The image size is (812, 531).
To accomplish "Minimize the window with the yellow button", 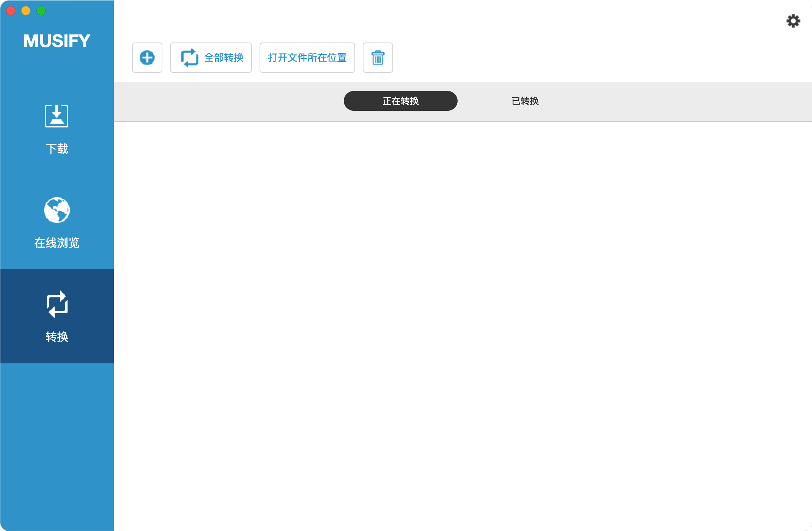I will (x=26, y=11).
